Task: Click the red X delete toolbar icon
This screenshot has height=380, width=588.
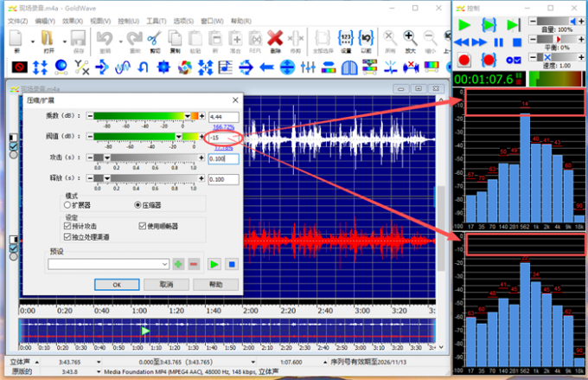Action: (x=275, y=40)
